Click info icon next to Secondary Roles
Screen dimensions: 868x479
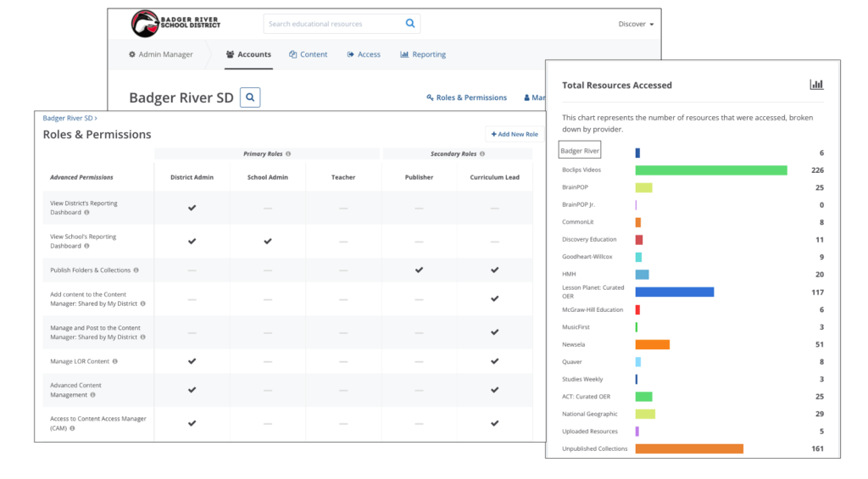click(x=482, y=154)
